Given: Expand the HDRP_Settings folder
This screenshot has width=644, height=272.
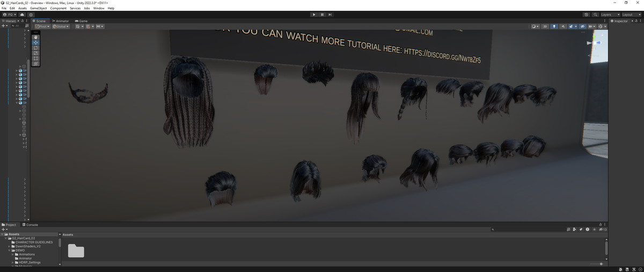Looking at the screenshot, I should tap(14, 262).
